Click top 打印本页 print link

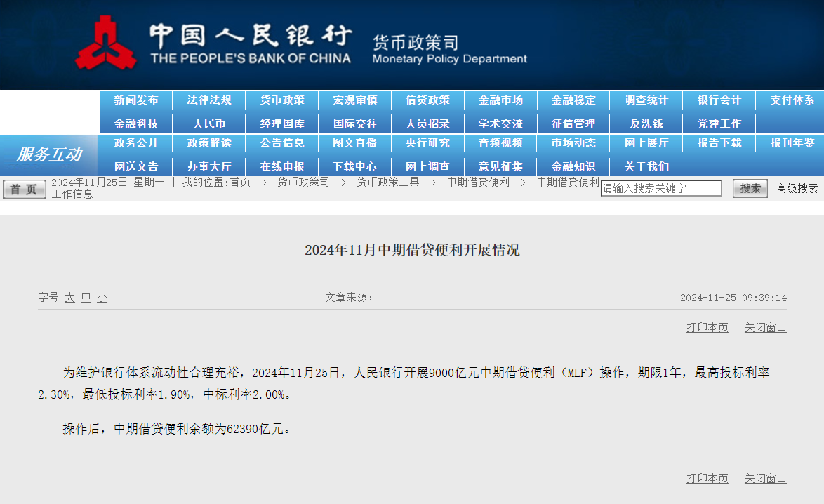[x=707, y=327]
